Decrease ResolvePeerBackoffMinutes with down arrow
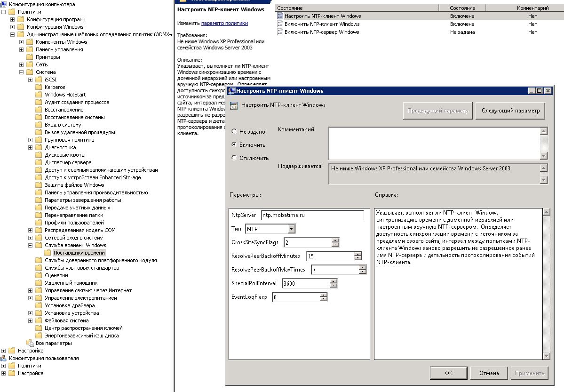This screenshot has width=564, height=392. 357,258
